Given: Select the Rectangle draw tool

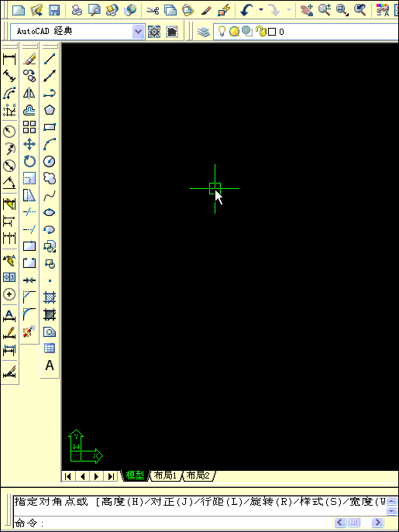Looking at the screenshot, I should 50,127.
